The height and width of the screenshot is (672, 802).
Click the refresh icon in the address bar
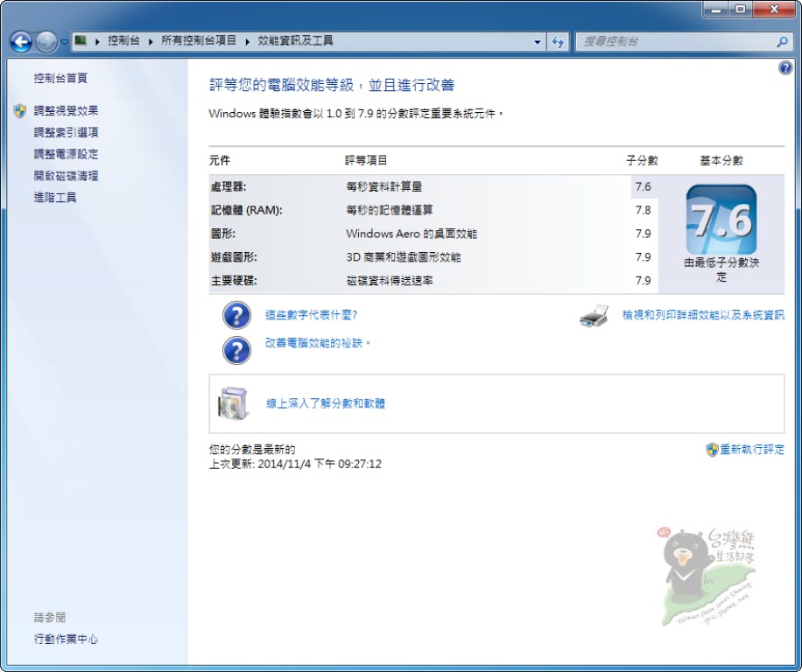(559, 41)
